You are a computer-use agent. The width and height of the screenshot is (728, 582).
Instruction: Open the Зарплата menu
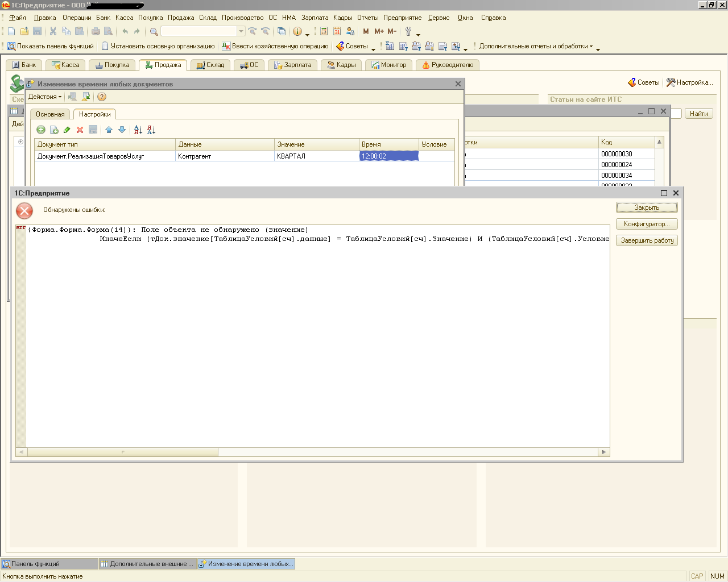click(315, 18)
